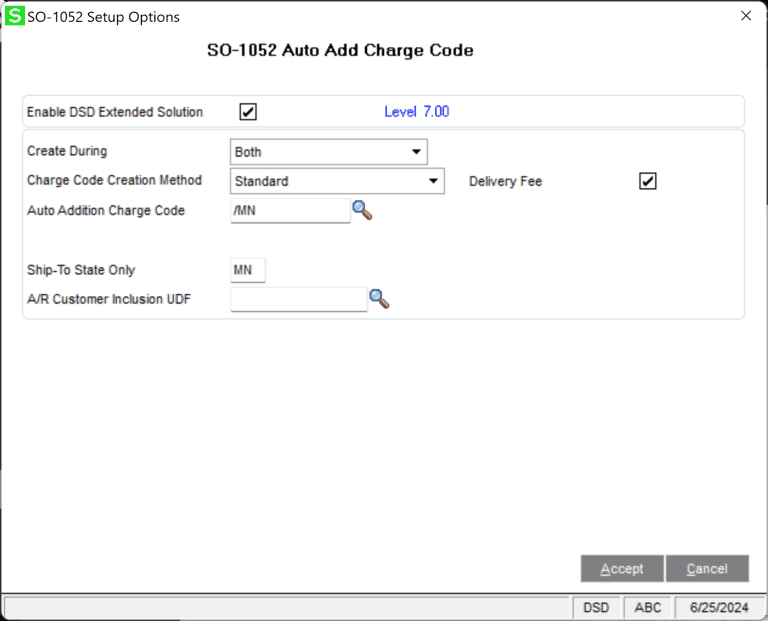Close the SO-1052 Setup Options window

click(745, 16)
